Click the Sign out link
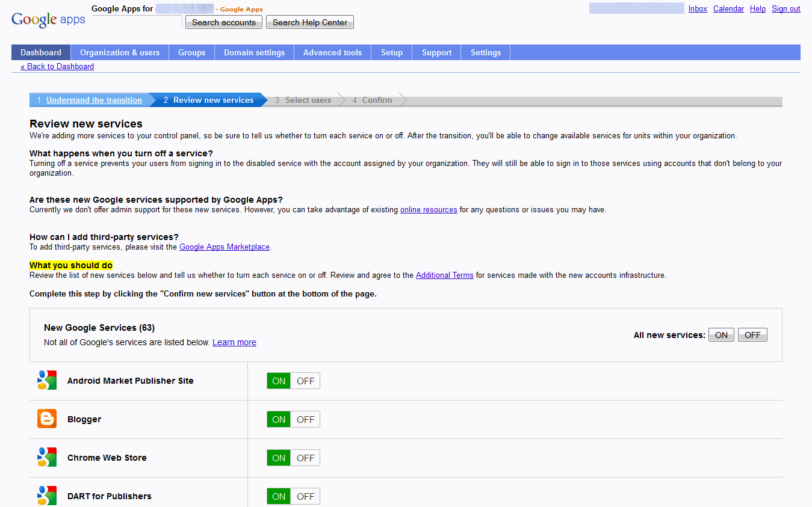The width and height of the screenshot is (812, 507). click(786, 8)
